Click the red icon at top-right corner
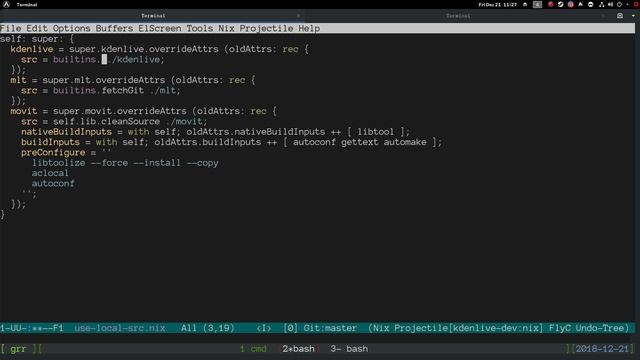This screenshot has height=360, width=640. 636,4
